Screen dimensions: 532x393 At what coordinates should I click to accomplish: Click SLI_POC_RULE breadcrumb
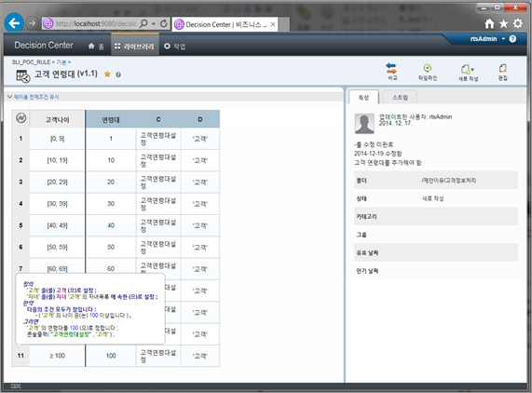tap(31, 62)
